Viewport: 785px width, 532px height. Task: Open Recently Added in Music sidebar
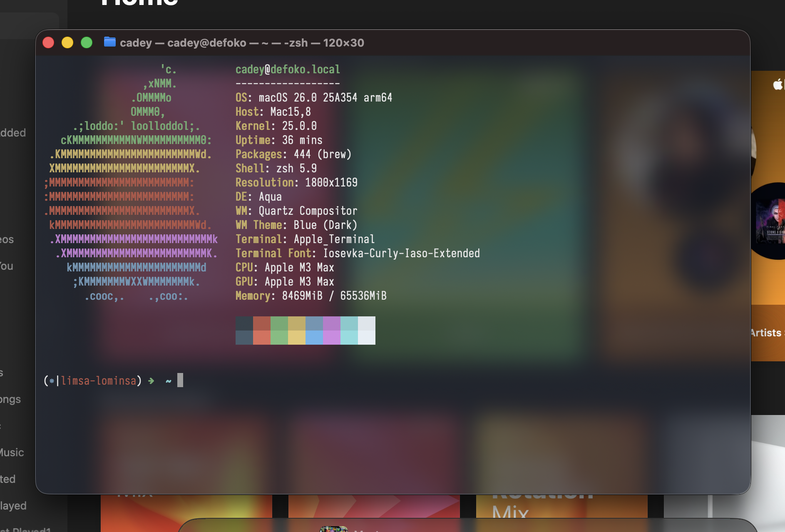pyautogui.click(x=13, y=133)
